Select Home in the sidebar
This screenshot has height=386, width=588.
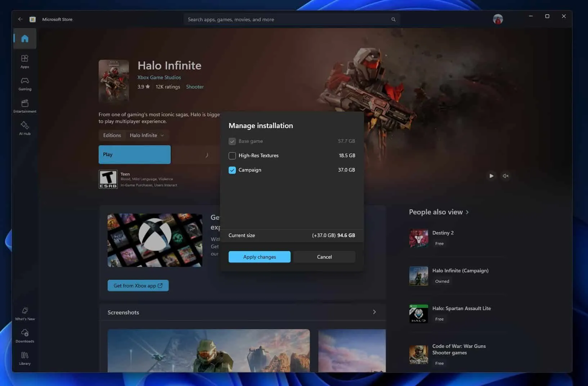coord(24,38)
